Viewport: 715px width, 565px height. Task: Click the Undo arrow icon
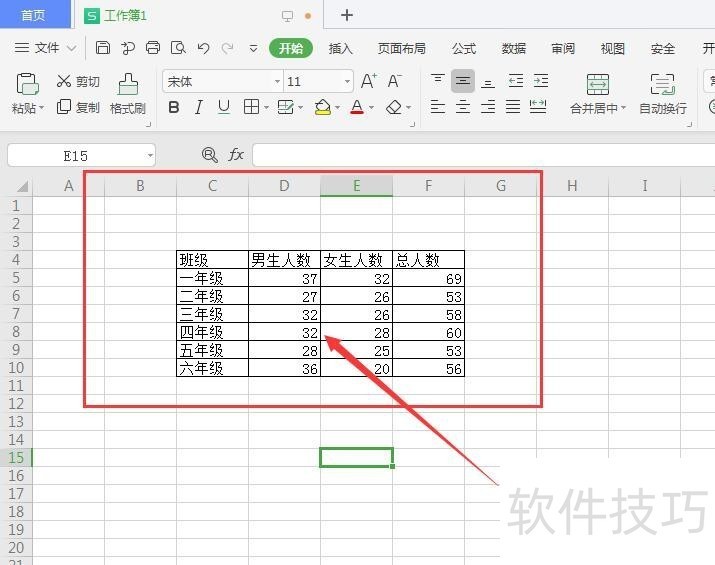(x=203, y=48)
